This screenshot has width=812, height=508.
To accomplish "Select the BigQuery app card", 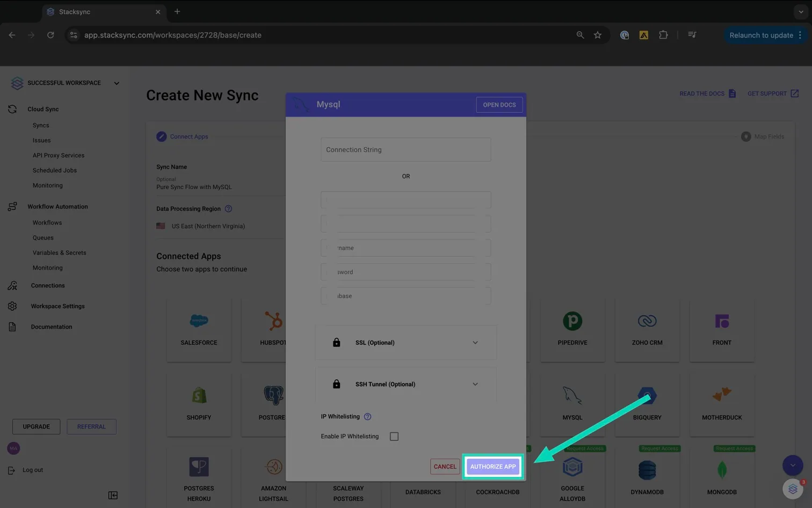I will tap(647, 404).
